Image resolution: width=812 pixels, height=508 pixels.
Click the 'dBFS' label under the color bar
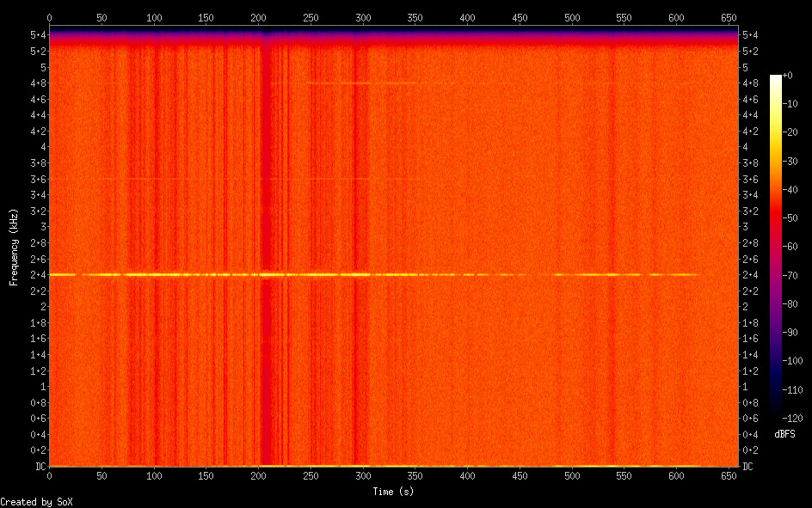784,434
